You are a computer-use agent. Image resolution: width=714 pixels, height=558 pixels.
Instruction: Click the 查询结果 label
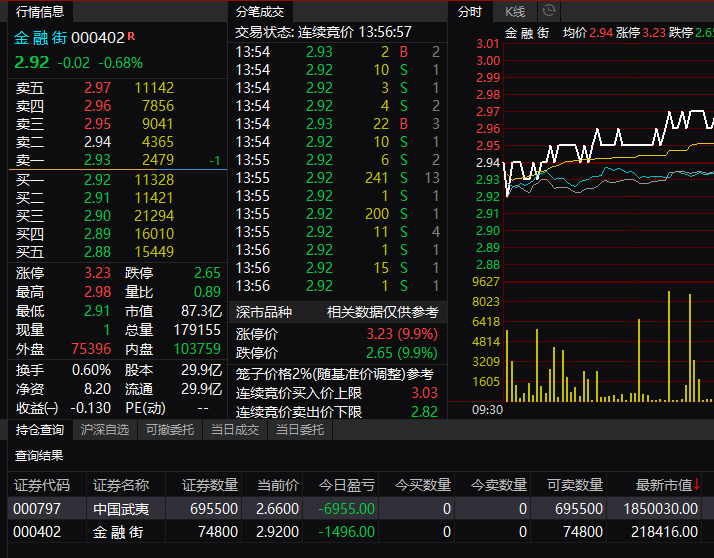[x=39, y=456]
